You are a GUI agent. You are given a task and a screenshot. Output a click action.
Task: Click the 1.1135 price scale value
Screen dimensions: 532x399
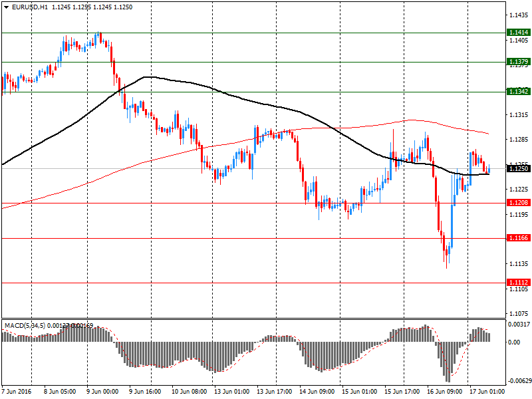click(519, 264)
